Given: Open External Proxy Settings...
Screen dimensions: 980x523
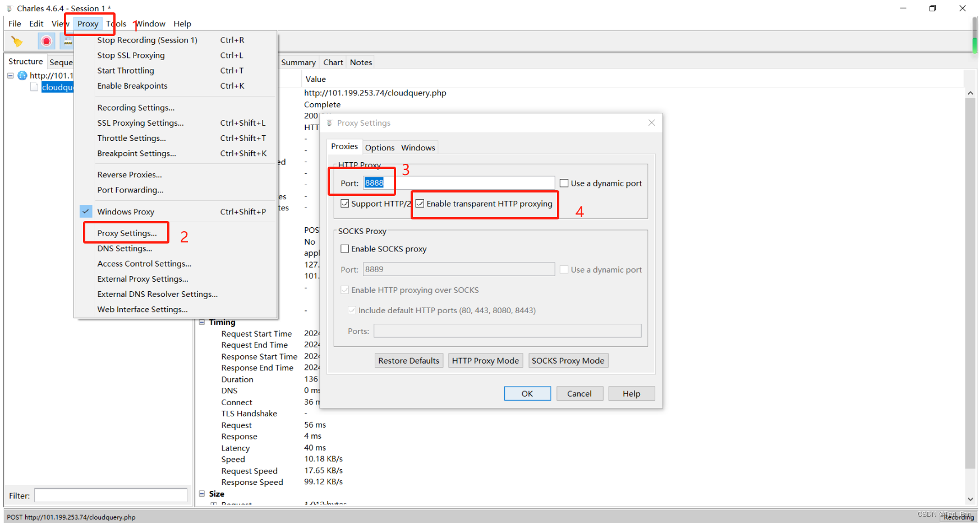Looking at the screenshot, I should (x=176, y=278).
